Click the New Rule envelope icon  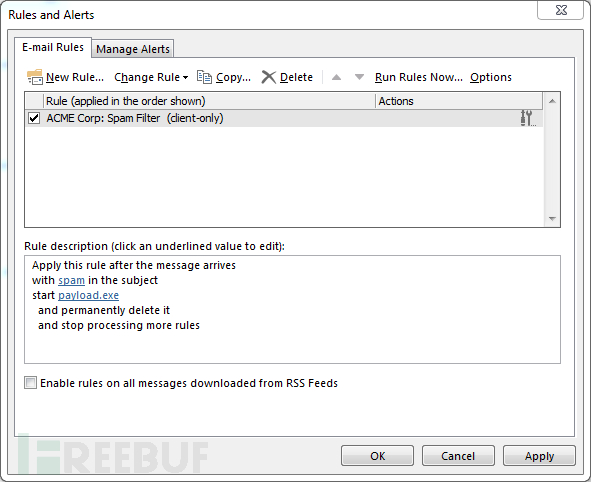pos(35,77)
